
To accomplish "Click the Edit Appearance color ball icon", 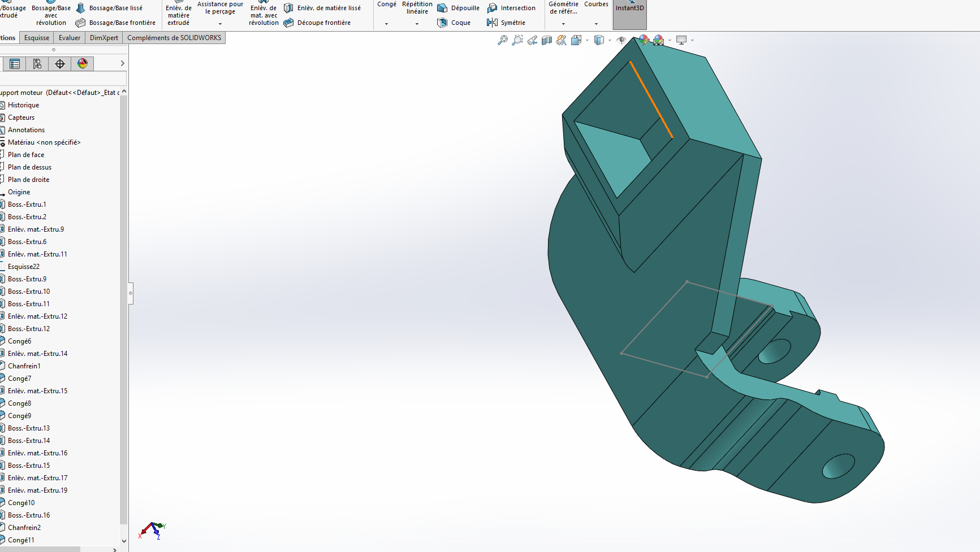I will 644,40.
